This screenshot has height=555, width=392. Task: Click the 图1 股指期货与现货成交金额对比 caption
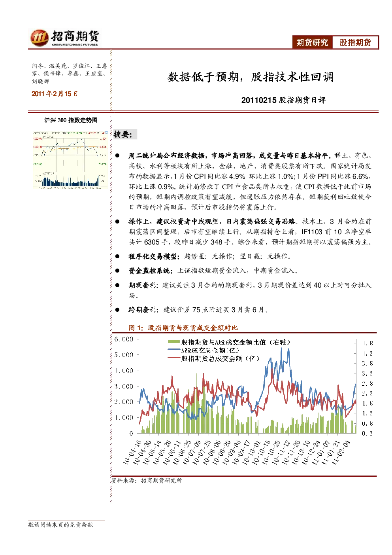[x=183, y=328]
